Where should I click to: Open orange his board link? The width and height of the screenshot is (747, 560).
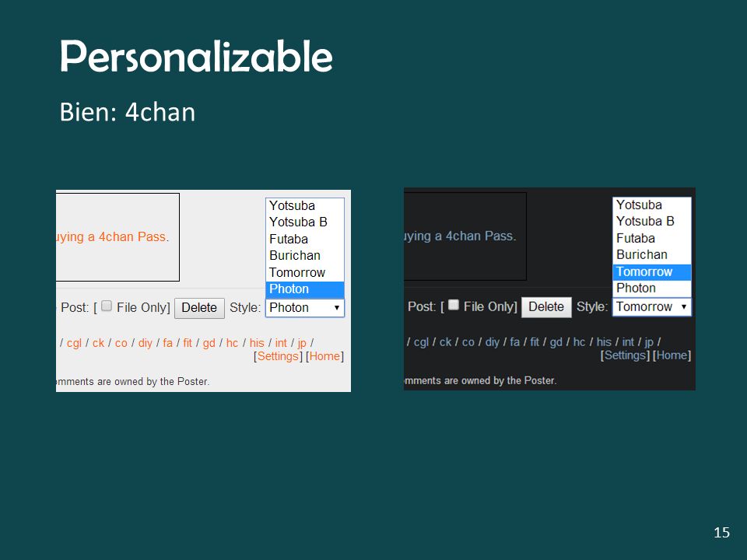click(x=257, y=343)
